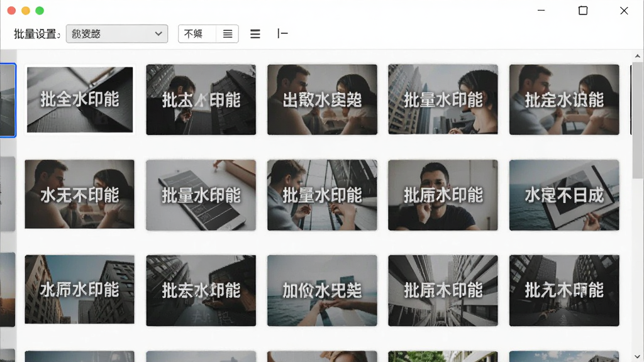
Task: Maximize the window with square icon
Action: [x=583, y=11]
